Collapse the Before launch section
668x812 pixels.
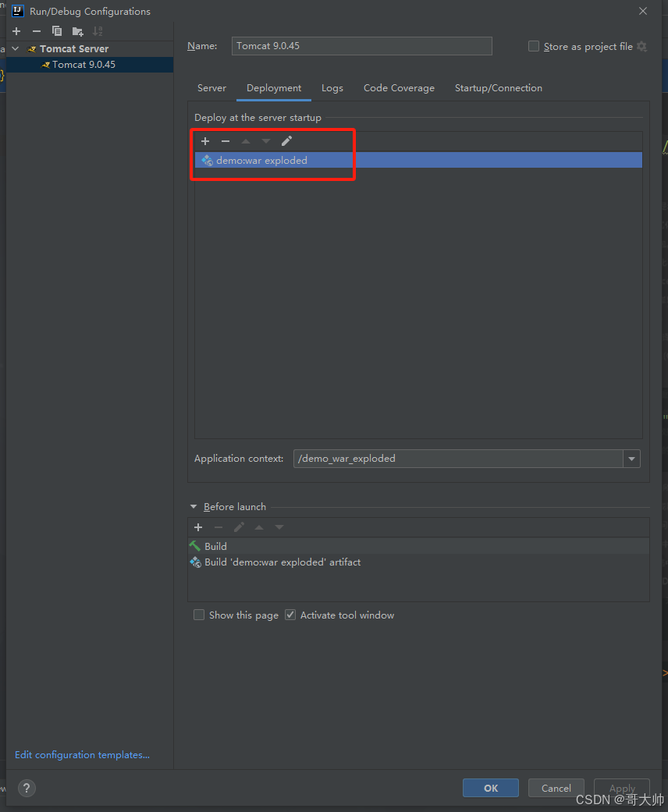[x=194, y=507]
